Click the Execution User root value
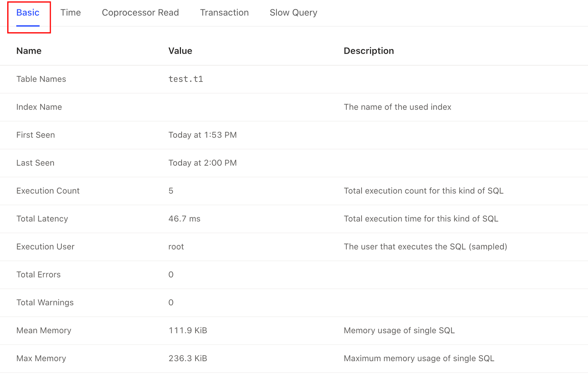588x380 pixels. pyautogui.click(x=176, y=247)
